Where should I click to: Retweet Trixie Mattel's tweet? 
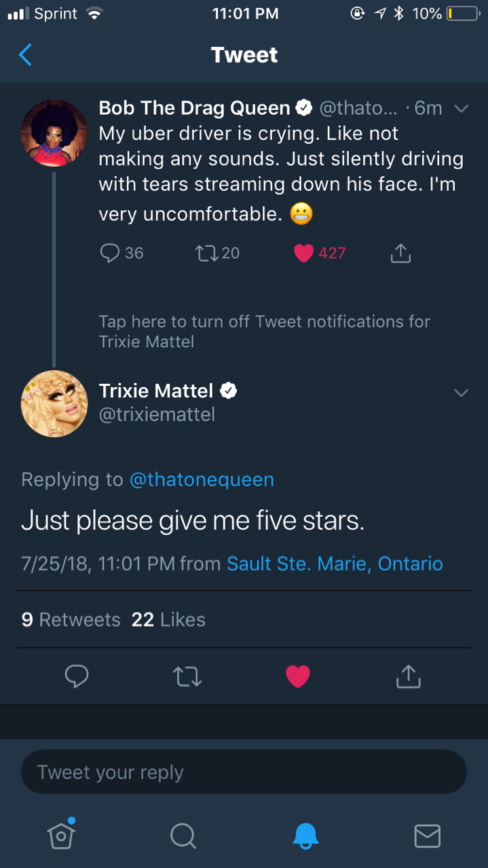[187, 676]
